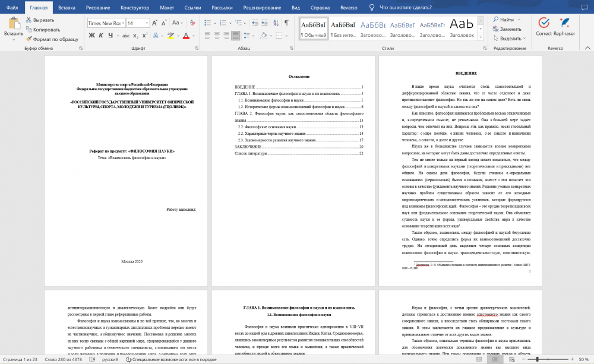
Task: Switch to the Макет tab
Action: [167, 7]
